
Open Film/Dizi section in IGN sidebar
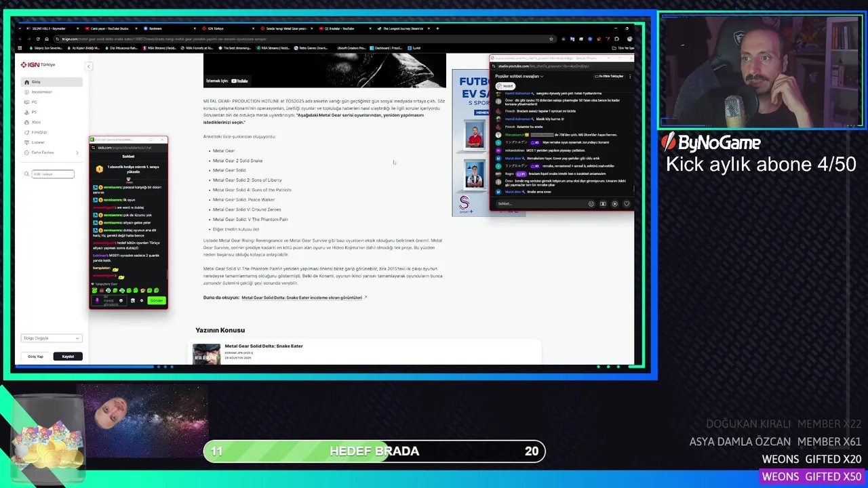coord(52,132)
